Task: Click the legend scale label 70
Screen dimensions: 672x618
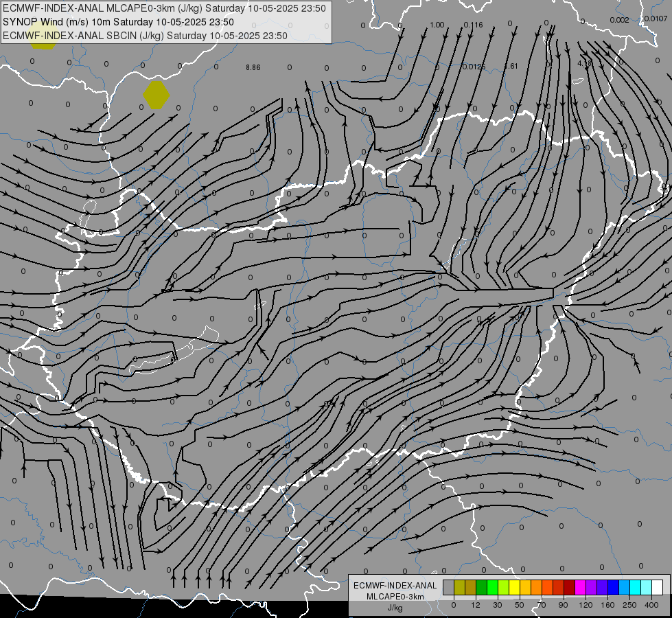Action: (x=542, y=605)
